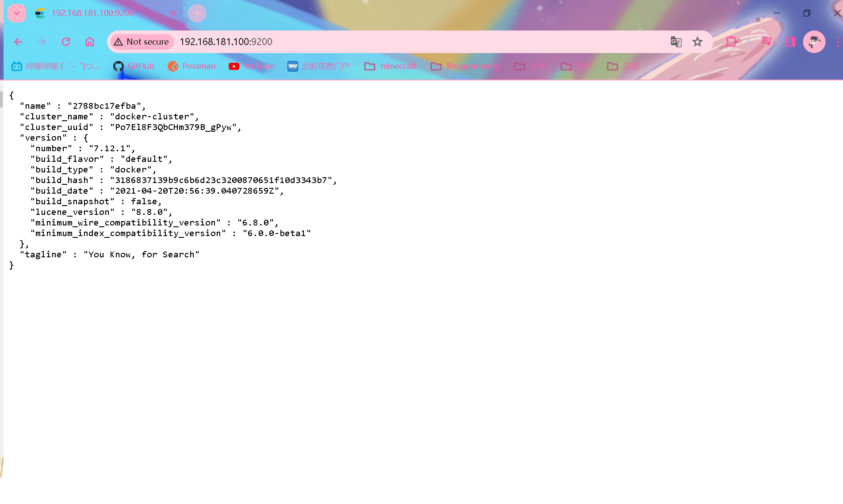This screenshot has height=504, width=843.
Task: Restore down the browser window
Action: coord(807,13)
